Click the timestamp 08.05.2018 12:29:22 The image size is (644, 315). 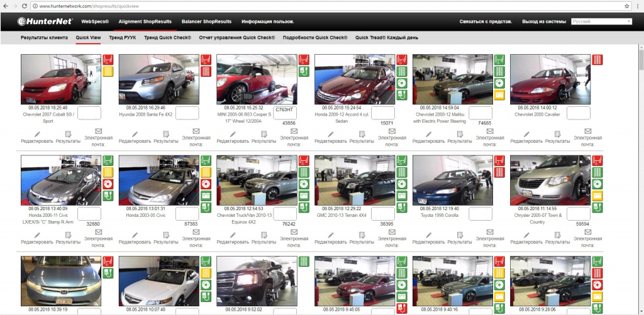342,208
